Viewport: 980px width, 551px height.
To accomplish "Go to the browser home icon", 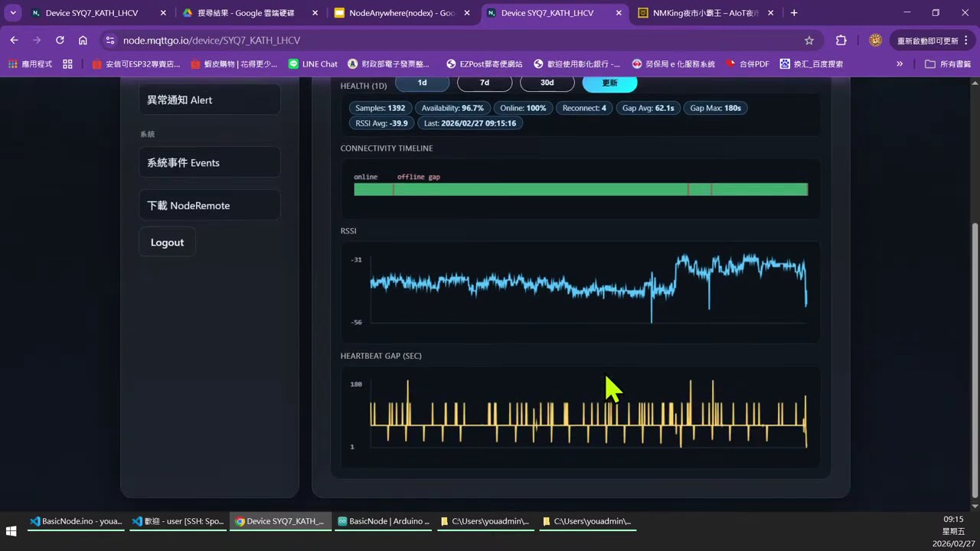I will 83,41.
